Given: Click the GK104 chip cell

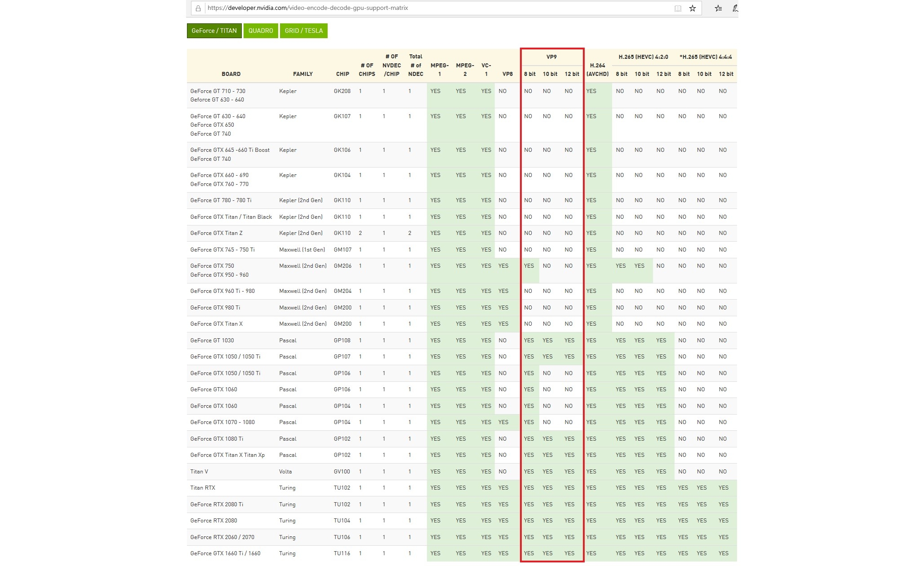Looking at the screenshot, I should coord(342,175).
